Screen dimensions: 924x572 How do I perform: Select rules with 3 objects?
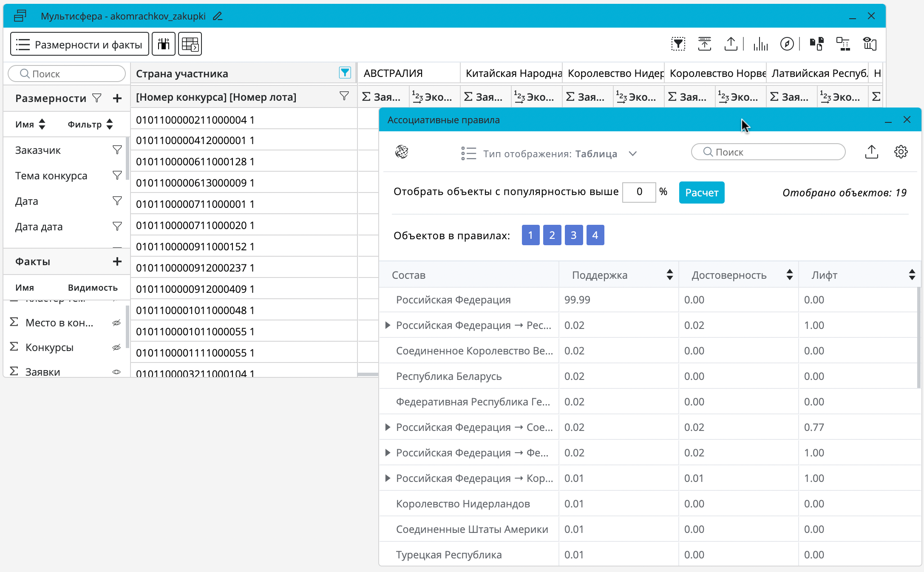(x=573, y=235)
